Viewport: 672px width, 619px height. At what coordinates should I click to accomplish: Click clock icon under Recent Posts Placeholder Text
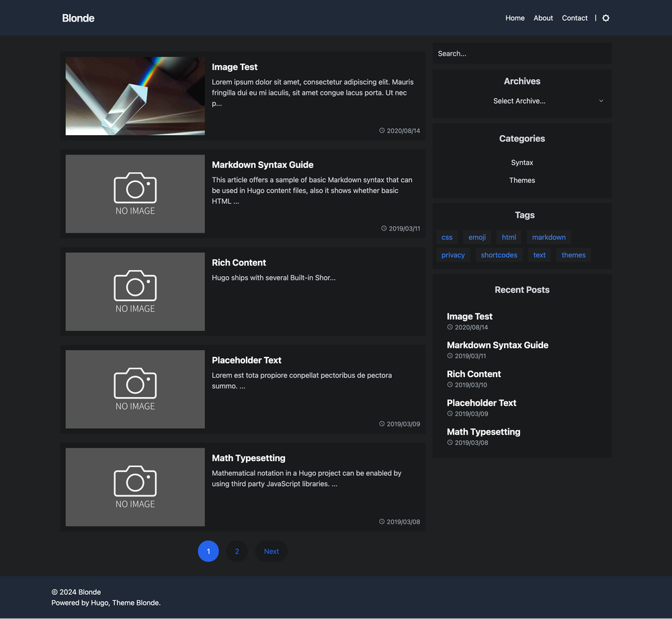pos(450,413)
